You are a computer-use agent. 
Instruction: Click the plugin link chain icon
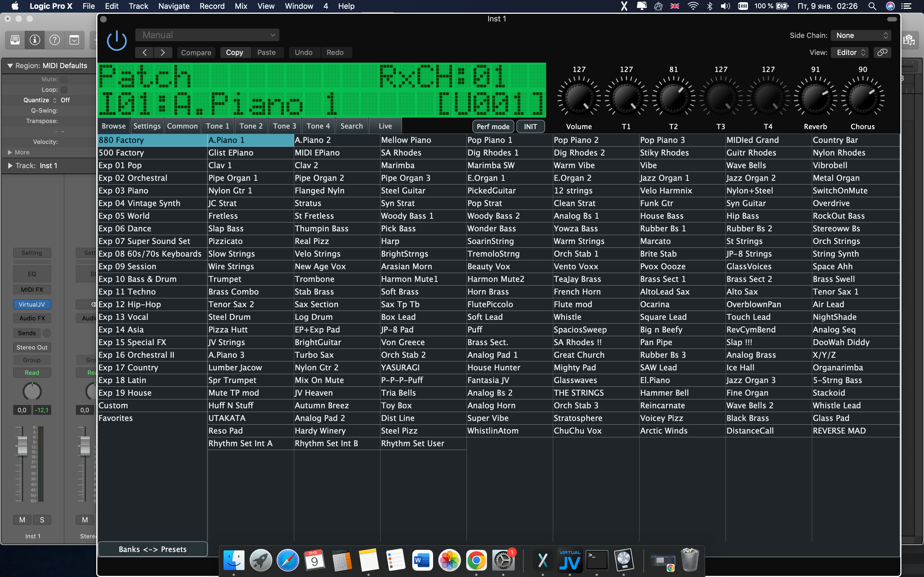click(882, 52)
